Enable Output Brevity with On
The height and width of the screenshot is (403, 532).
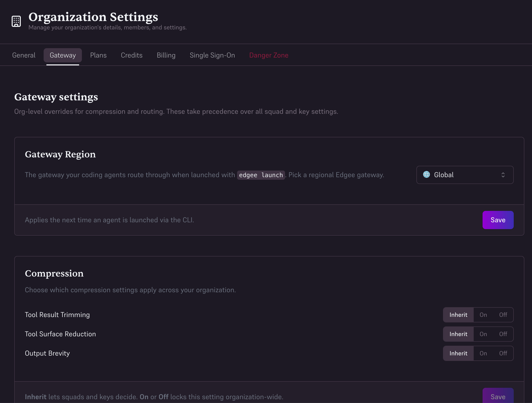coord(483,353)
